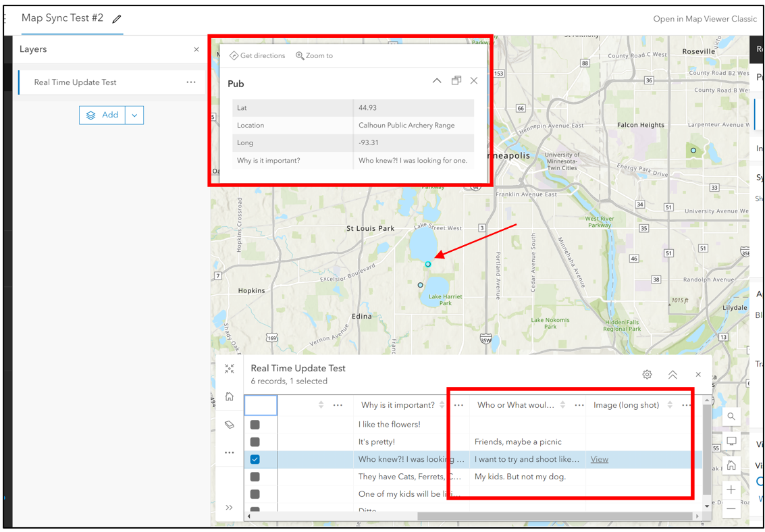765x532 pixels.
Task: Click the pencil icon beside Map Sync Test #2
Action: [x=116, y=20]
